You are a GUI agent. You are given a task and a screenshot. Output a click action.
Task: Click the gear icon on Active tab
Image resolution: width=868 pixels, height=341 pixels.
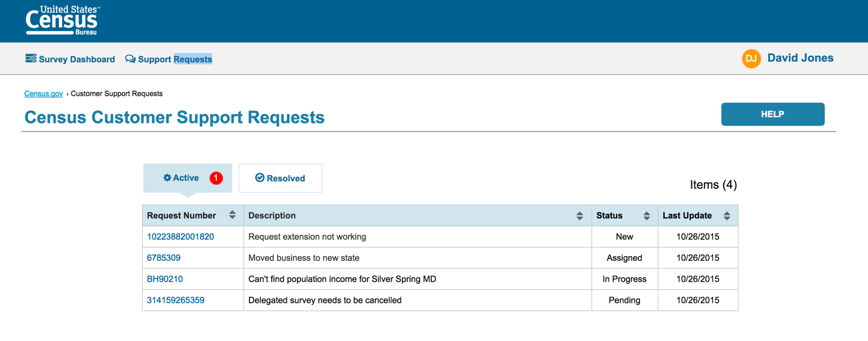point(167,178)
